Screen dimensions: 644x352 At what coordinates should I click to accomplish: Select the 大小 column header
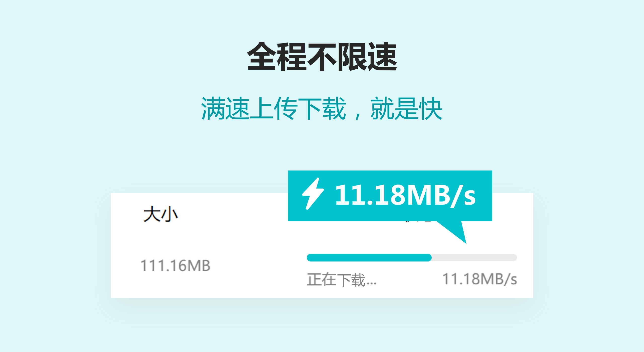click(160, 214)
